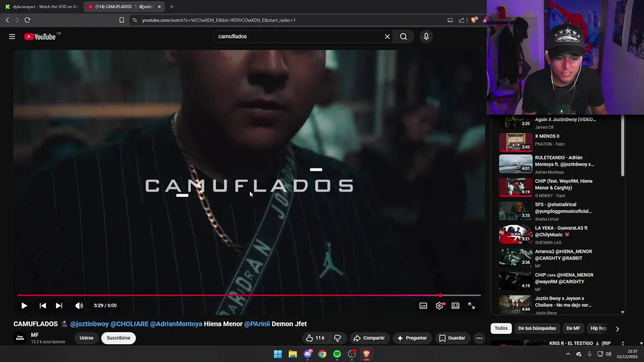Go back in browser history
The image size is (644, 362).
(7, 20)
